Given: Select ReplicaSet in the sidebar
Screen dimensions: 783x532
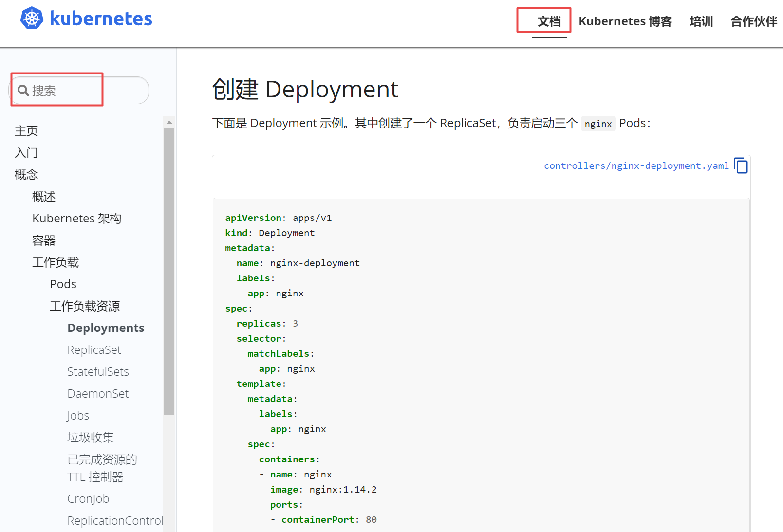Looking at the screenshot, I should [94, 349].
